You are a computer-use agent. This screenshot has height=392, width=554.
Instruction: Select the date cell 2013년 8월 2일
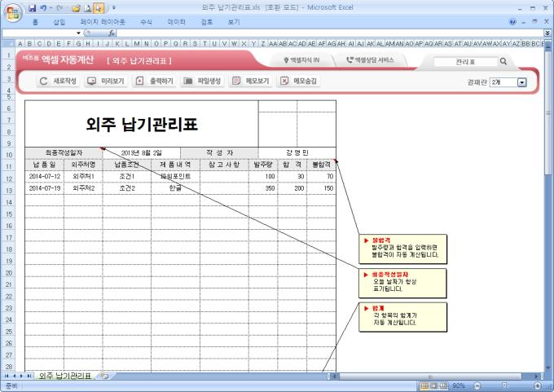point(141,153)
